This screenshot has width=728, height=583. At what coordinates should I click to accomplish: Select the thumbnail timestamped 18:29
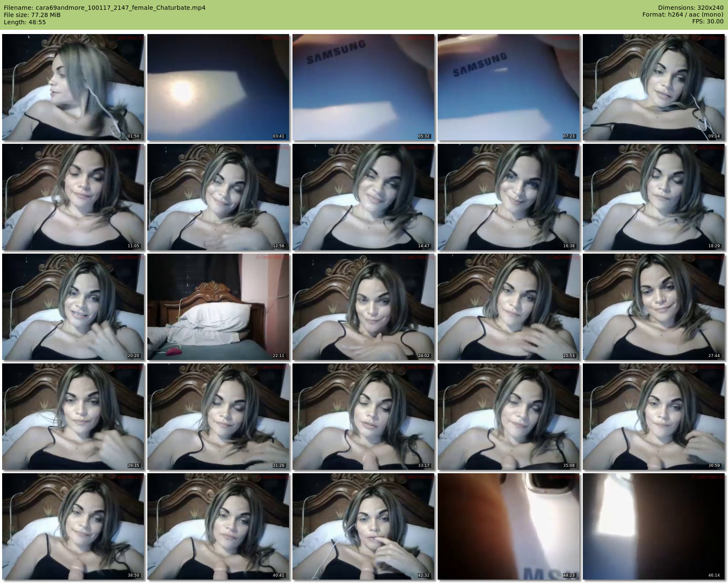[653, 197]
